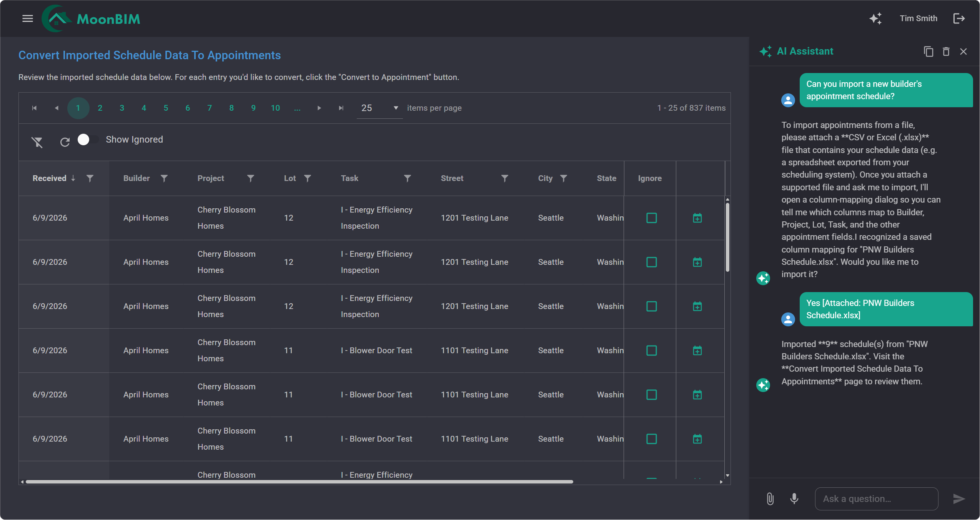Attach a file to the chat
Screen dimensions: 980x520
(770, 499)
